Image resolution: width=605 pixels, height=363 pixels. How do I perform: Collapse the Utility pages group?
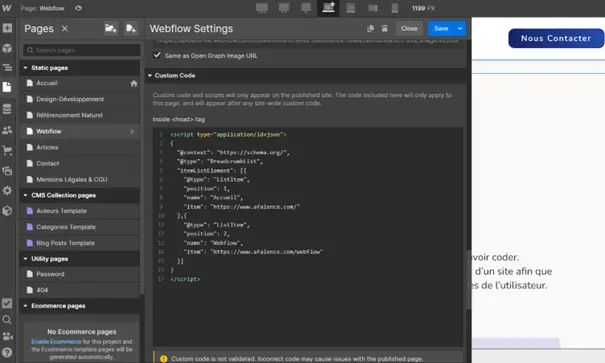[x=25, y=259]
